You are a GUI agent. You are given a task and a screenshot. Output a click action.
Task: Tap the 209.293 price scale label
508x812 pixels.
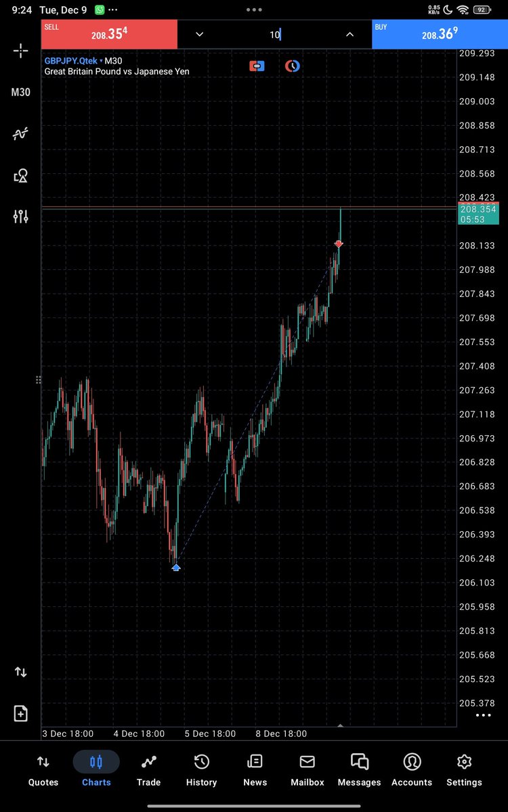pyautogui.click(x=478, y=53)
